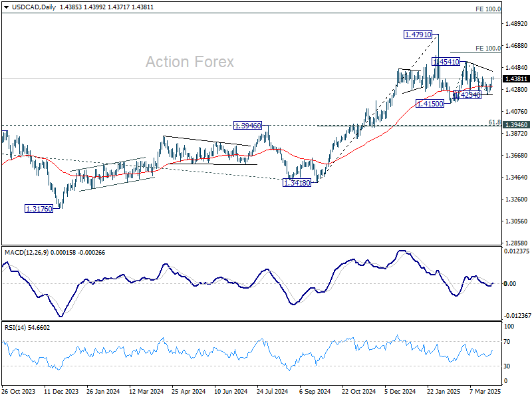Click the 26 Oct 2023 date label
Viewport: 532px width, 399px height.
[x=19, y=391]
